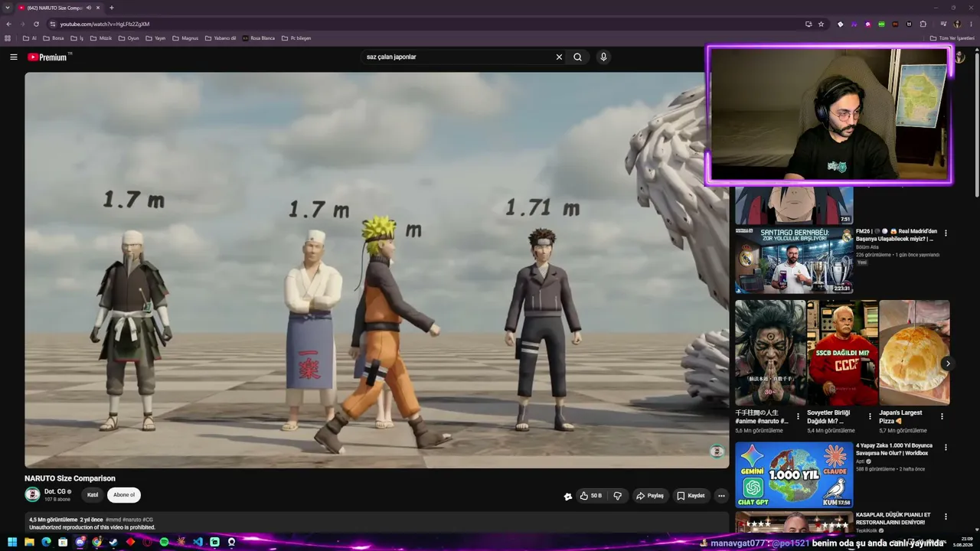
Task: Open the Japan's Largest Pizza short
Action: pyautogui.click(x=914, y=353)
